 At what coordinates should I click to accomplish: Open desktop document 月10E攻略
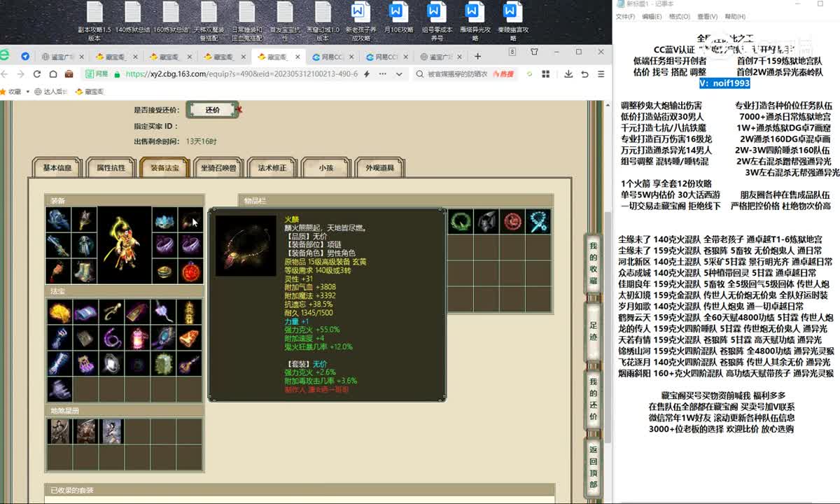(397, 20)
